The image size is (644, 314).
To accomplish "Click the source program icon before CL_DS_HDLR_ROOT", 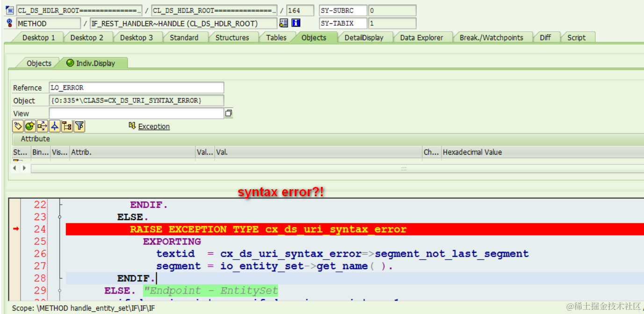I will click(9, 10).
